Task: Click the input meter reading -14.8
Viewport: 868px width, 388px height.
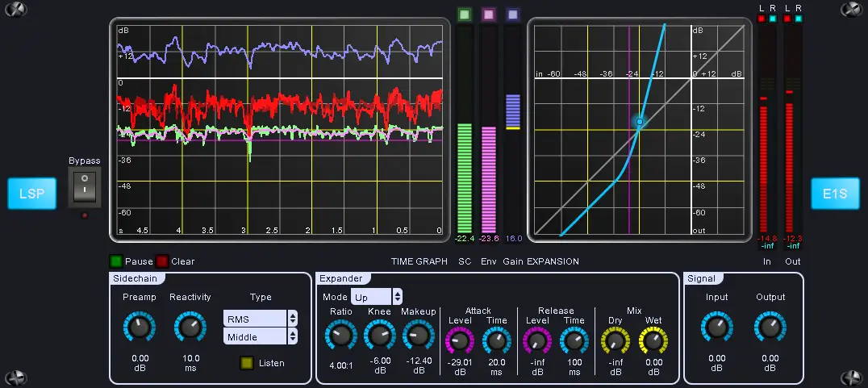Action: click(766, 239)
